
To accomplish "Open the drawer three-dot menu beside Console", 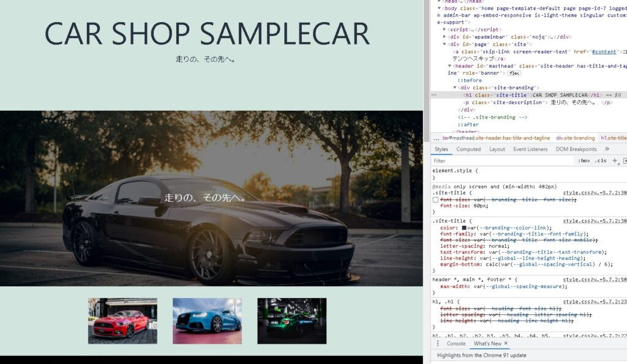I will [x=438, y=344].
